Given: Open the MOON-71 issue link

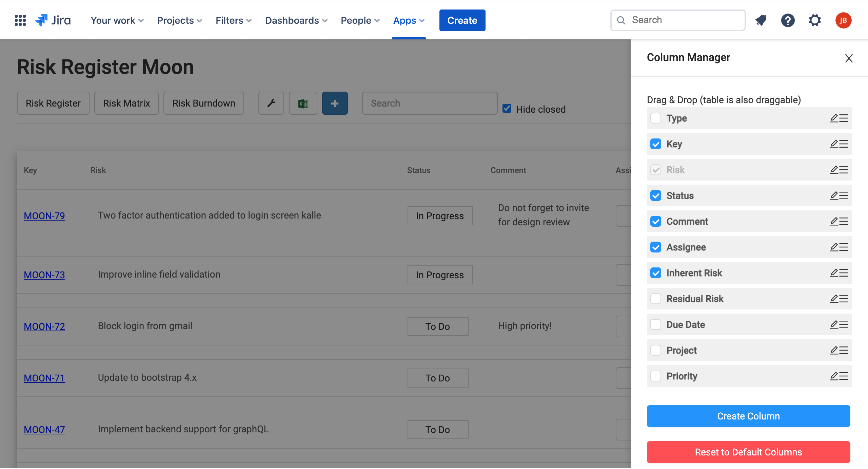Looking at the screenshot, I should pyautogui.click(x=44, y=378).
